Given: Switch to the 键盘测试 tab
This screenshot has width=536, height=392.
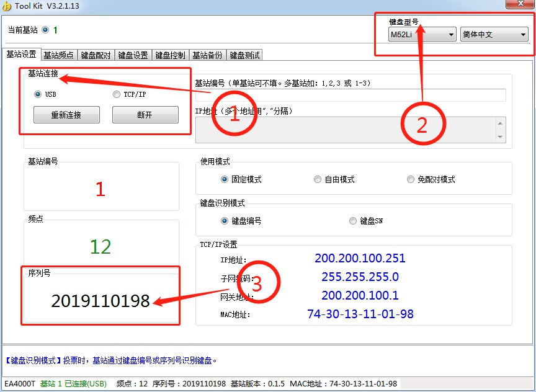Looking at the screenshot, I should click(244, 55).
